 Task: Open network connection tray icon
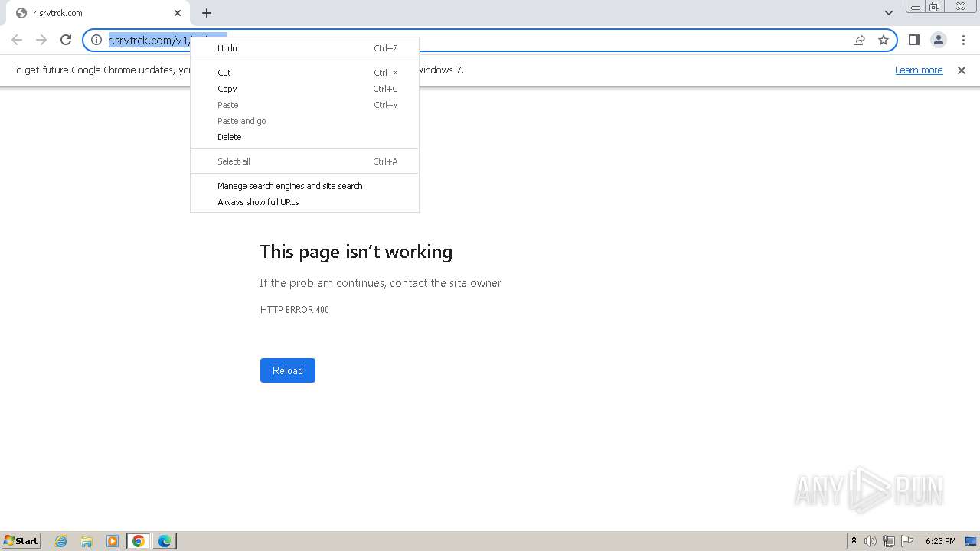(889, 541)
